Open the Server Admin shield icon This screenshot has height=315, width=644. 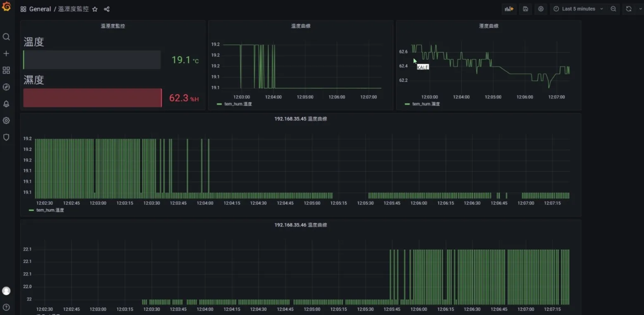click(6, 137)
